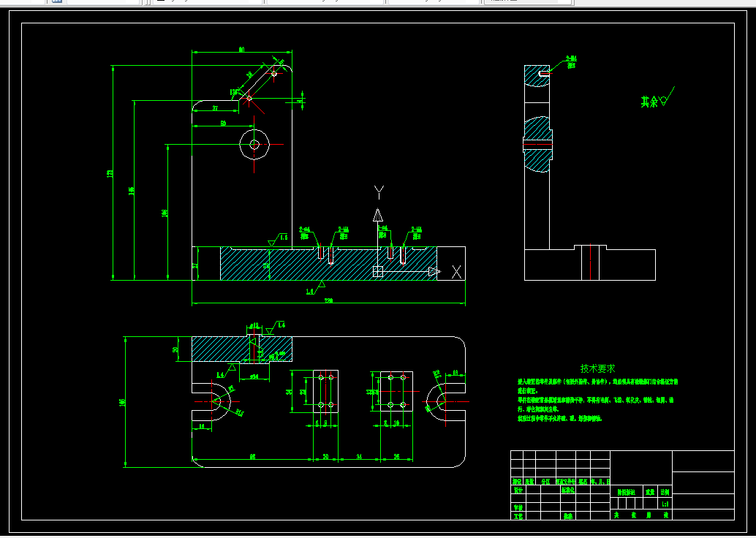Select the circular boss hole in the front view
The height and width of the screenshot is (538, 756).
254,144
